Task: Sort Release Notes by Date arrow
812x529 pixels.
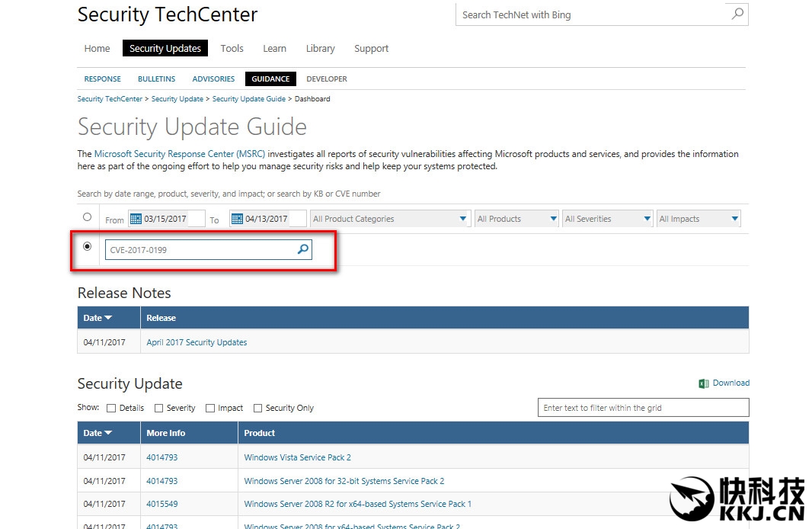Action: point(108,318)
